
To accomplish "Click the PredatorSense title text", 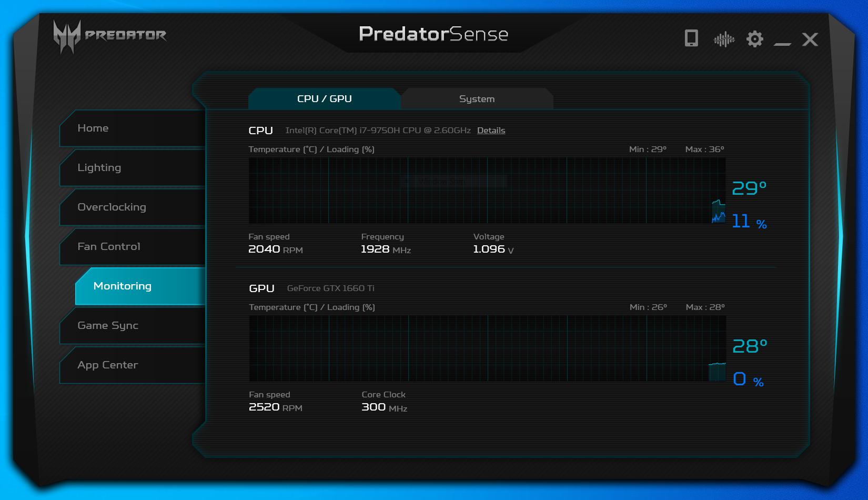I will [433, 34].
